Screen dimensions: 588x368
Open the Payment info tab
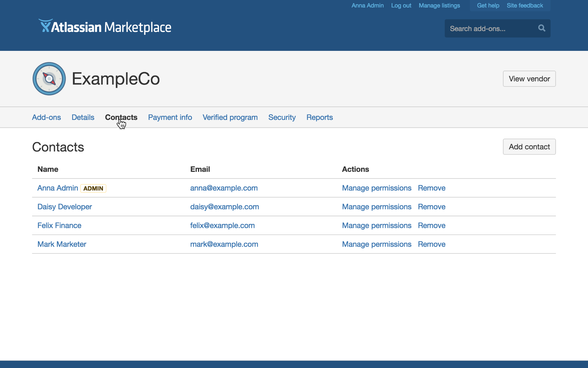[170, 117]
